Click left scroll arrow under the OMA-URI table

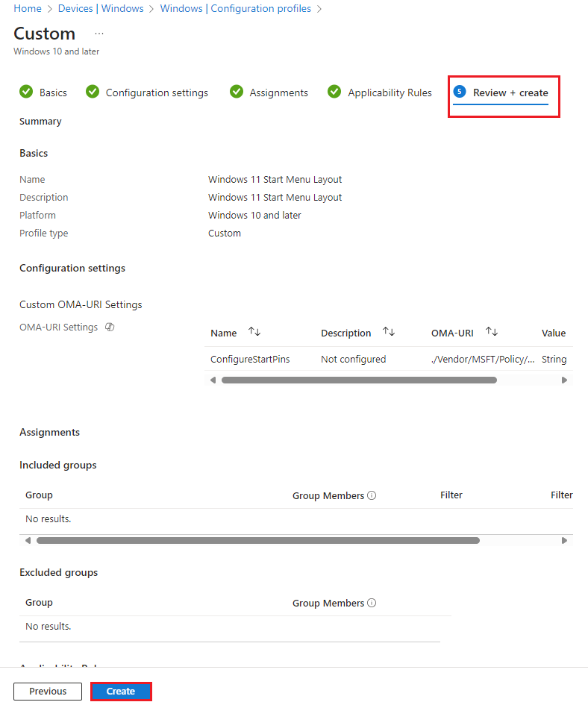coord(213,380)
